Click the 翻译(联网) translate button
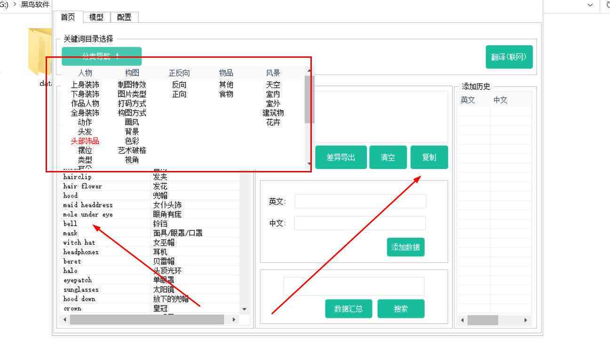This screenshot has height=364, width=610. click(509, 57)
